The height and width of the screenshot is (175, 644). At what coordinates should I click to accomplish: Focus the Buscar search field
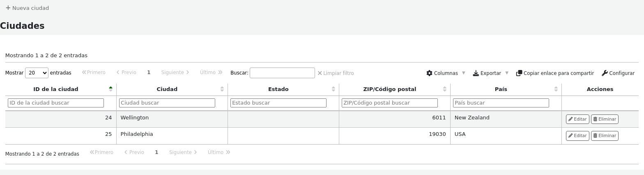click(282, 73)
